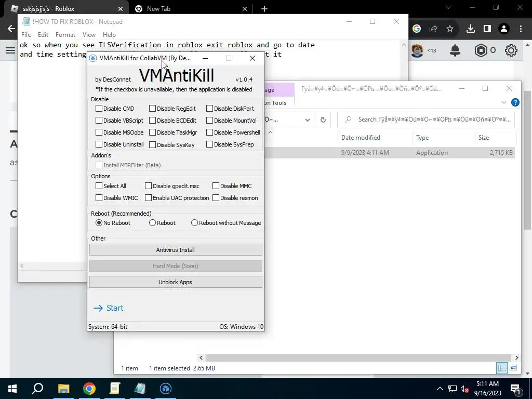The image size is (532, 399).
Task: Close the Roblox browser tab
Action: point(121,9)
